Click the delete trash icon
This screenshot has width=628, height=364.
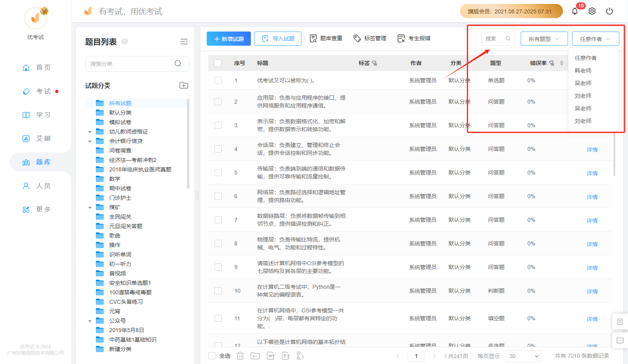pyautogui.click(x=240, y=356)
